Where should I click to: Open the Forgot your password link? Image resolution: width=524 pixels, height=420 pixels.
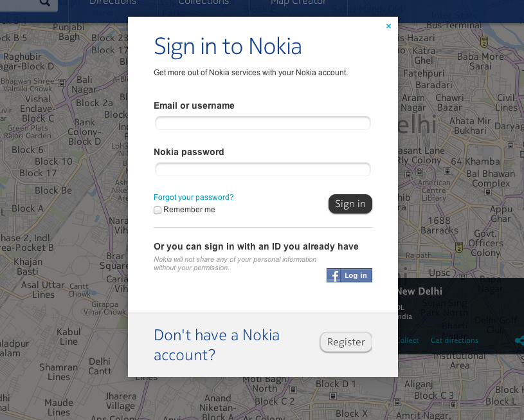point(194,197)
